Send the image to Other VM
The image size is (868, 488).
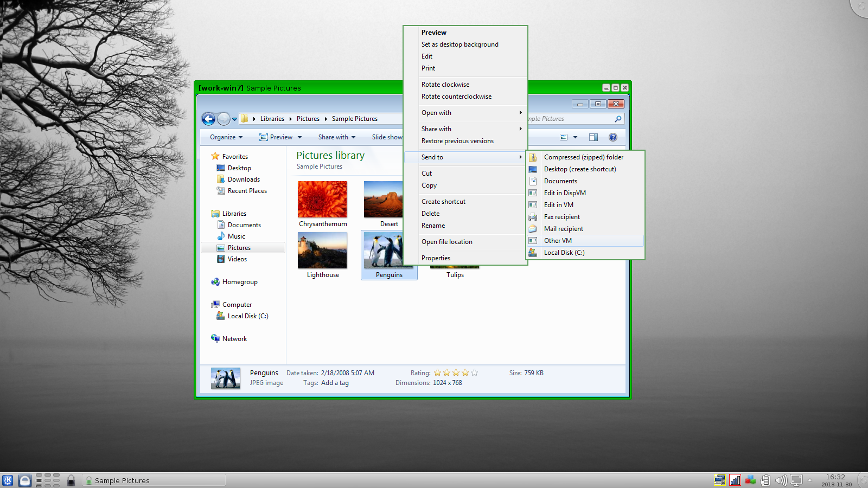(558, 240)
